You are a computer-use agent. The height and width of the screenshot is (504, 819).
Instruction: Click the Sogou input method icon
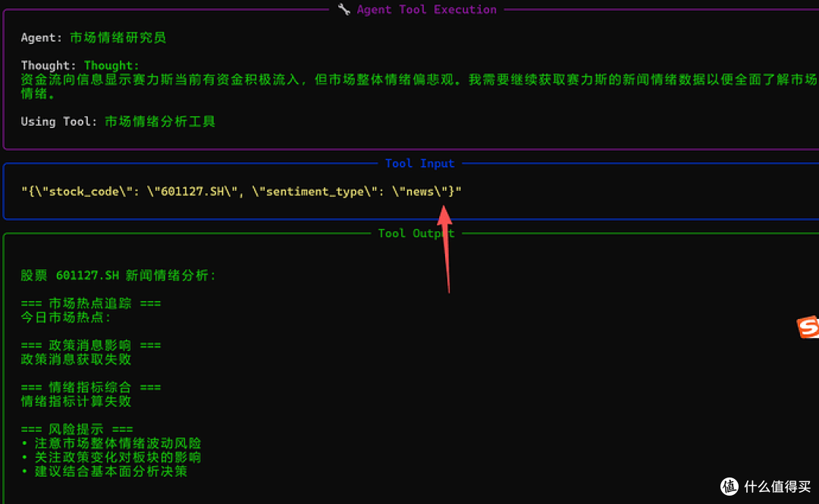[x=808, y=327]
